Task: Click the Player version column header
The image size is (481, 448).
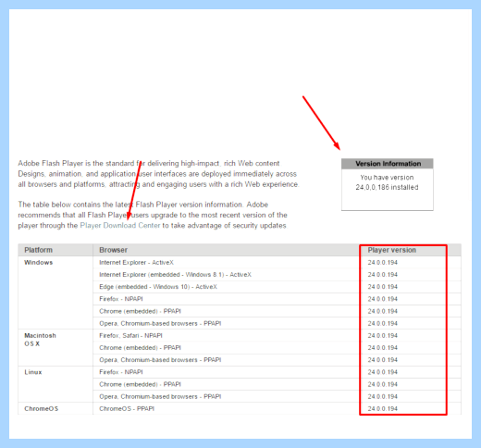Action: (x=392, y=250)
